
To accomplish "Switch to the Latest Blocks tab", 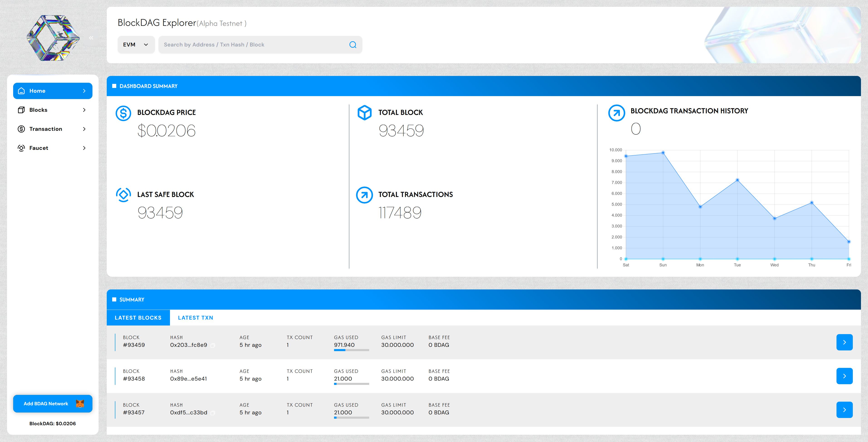I will (x=138, y=318).
